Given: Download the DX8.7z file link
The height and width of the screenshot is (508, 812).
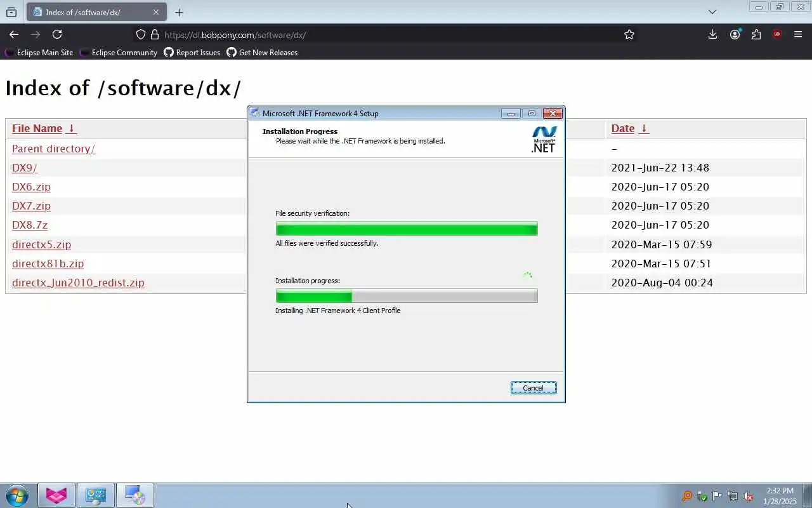Looking at the screenshot, I should pyautogui.click(x=30, y=225).
